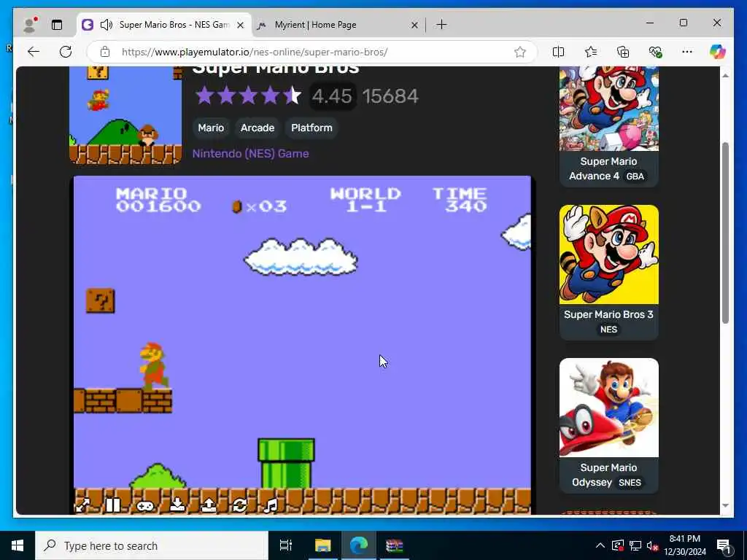Open the Super Mario Bros 3 game image

tap(609, 254)
